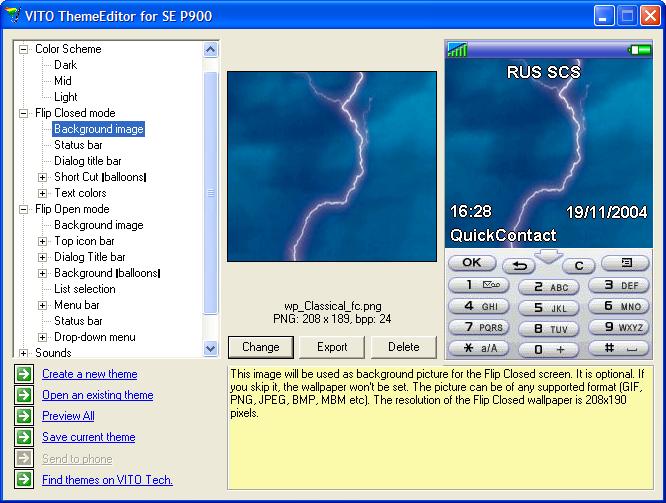
Task: Collapse the Flip Open mode node
Action: [x=24, y=209]
